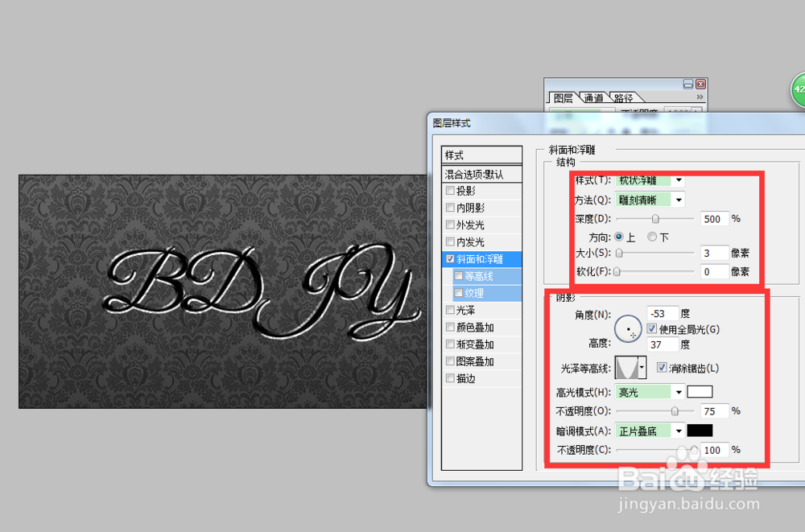Tick the 颜色叠加 color overlay checkbox
The width and height of the screenshot is (805, 532).
[450, 327]
